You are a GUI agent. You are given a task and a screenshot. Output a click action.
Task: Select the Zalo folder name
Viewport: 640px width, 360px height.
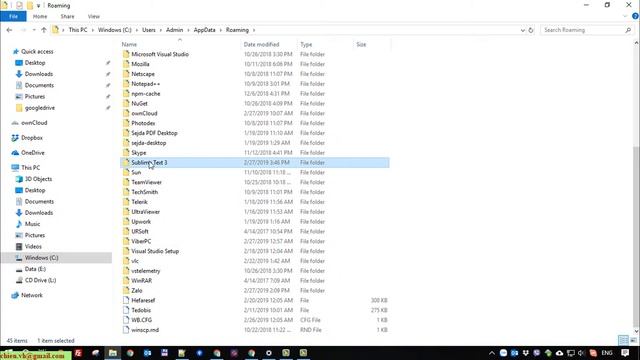pos(137,290)
